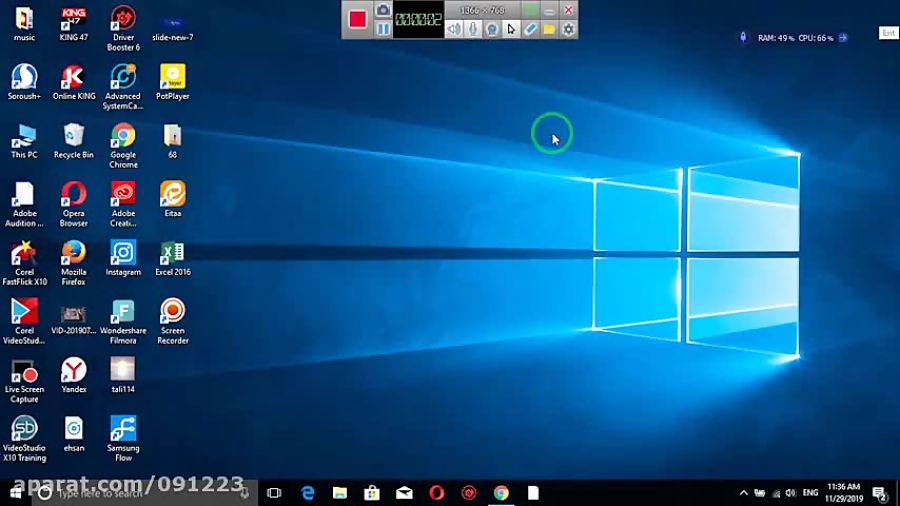This screenshot has height=506, width=900.
Task: Take a screenshot with the camera icon
Action: click(383, 10)
